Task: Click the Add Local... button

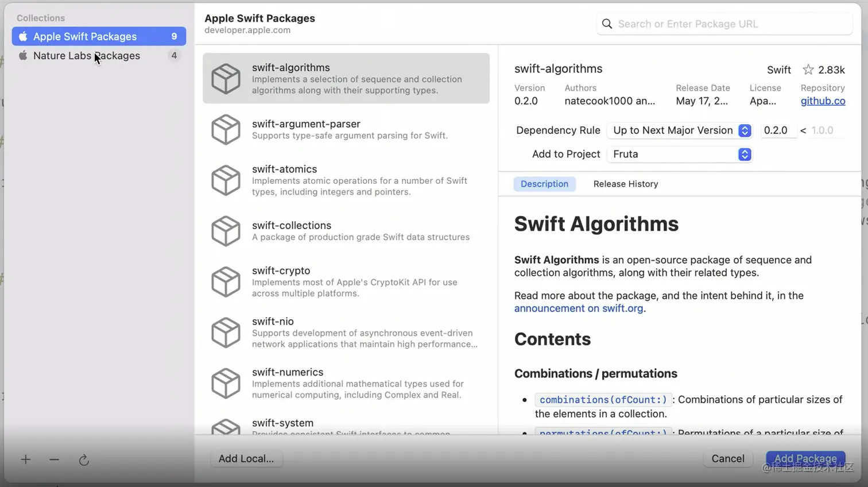Action: (246, 459)
